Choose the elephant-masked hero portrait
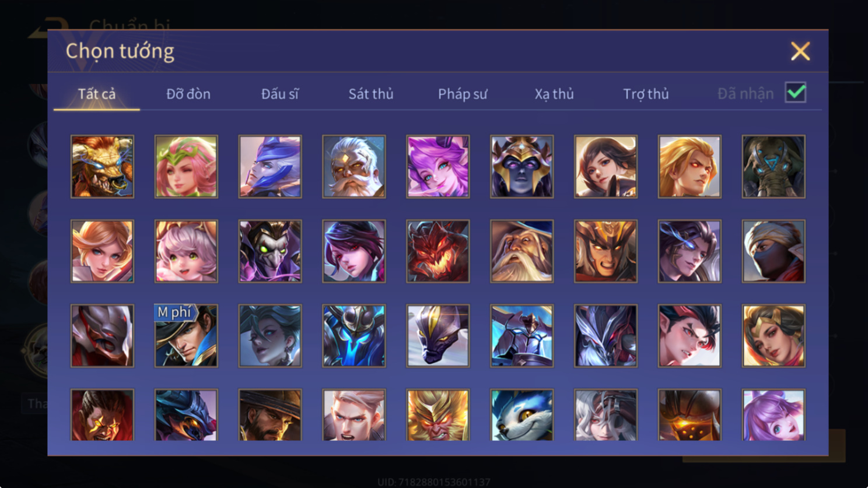 pyautogui.click(x=773, y=167)
